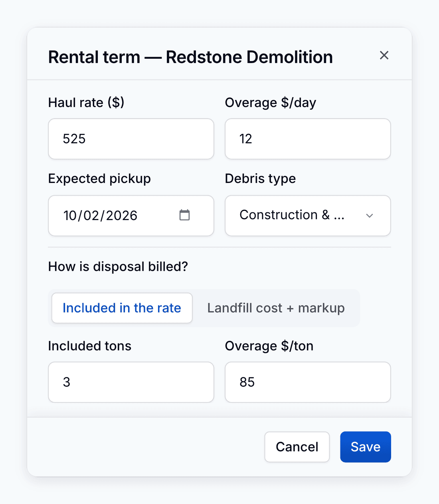Cancel the rental term changes
This screenshot has height=504, width=439.
coord(297,447)
